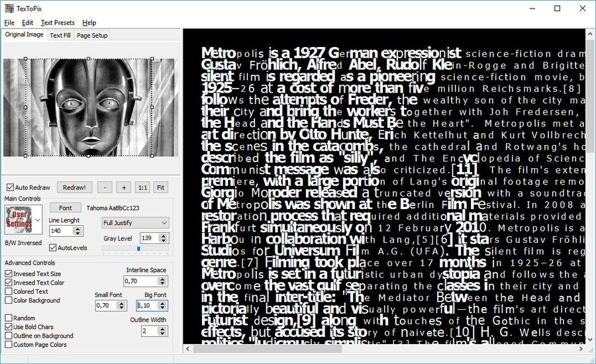Screen dimensions: 596x364
Task: Click the Gray Level slider thumb
Action: (139, 248)
